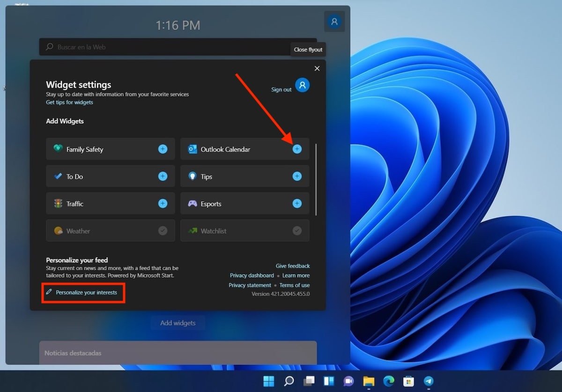Image resolution: width=562 pixels, height=392 pixels.
Task: Add the To Do widget
Action: (163, 176)
